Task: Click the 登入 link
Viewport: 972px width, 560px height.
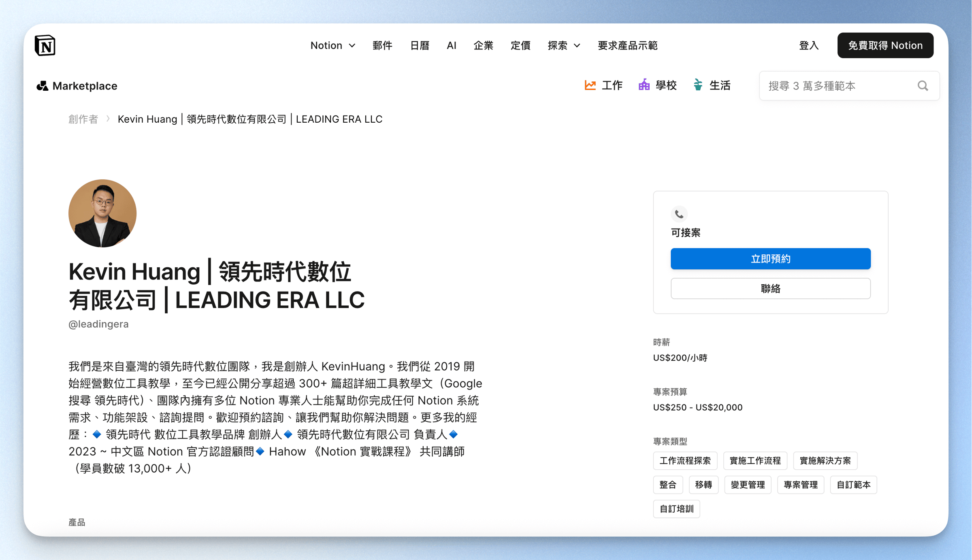Action: click(x=809, y=46)
